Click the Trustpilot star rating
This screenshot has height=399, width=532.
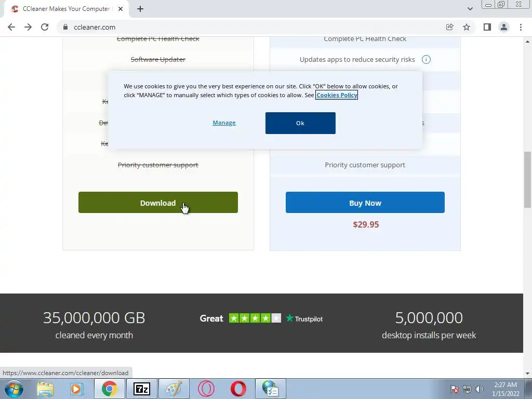coord(255,318)
